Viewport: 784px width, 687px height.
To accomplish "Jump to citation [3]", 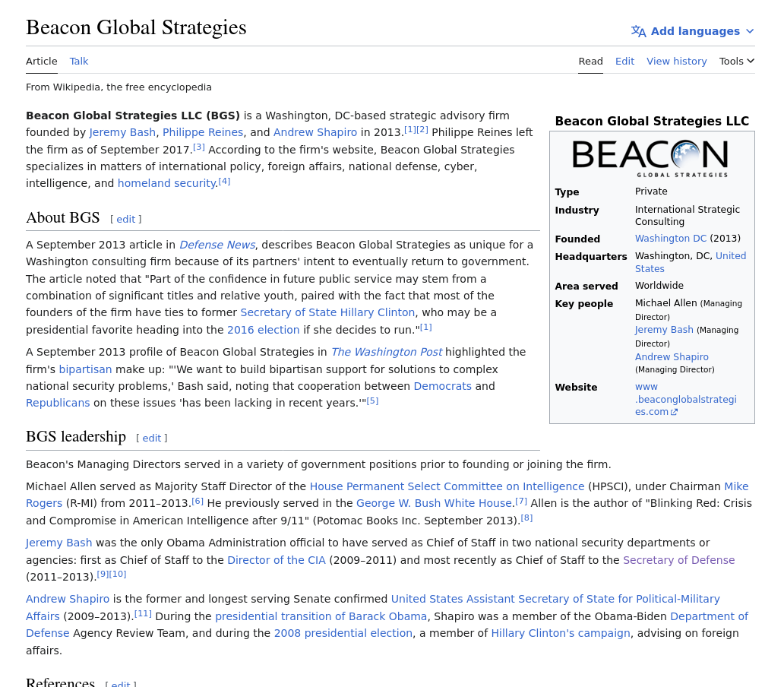I will pyautogui.click(x=199, y=147).
